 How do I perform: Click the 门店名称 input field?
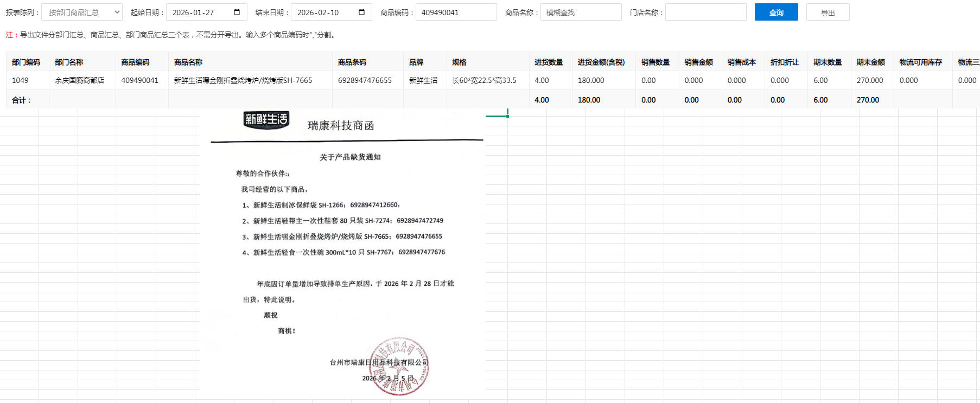[705, 12]
